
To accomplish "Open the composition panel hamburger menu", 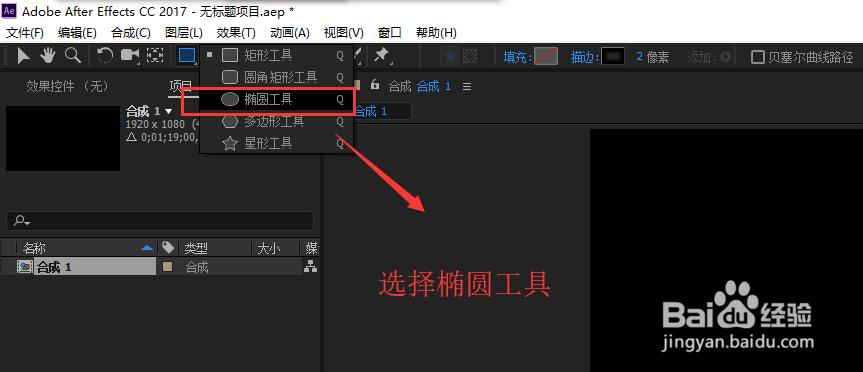I will [x=467, y=86].
